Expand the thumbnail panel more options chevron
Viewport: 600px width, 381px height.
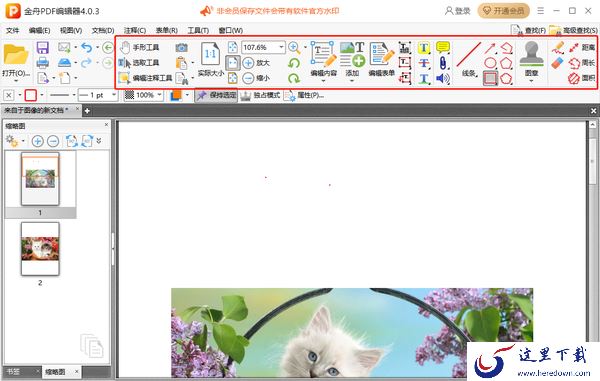(x=99, y=141)
